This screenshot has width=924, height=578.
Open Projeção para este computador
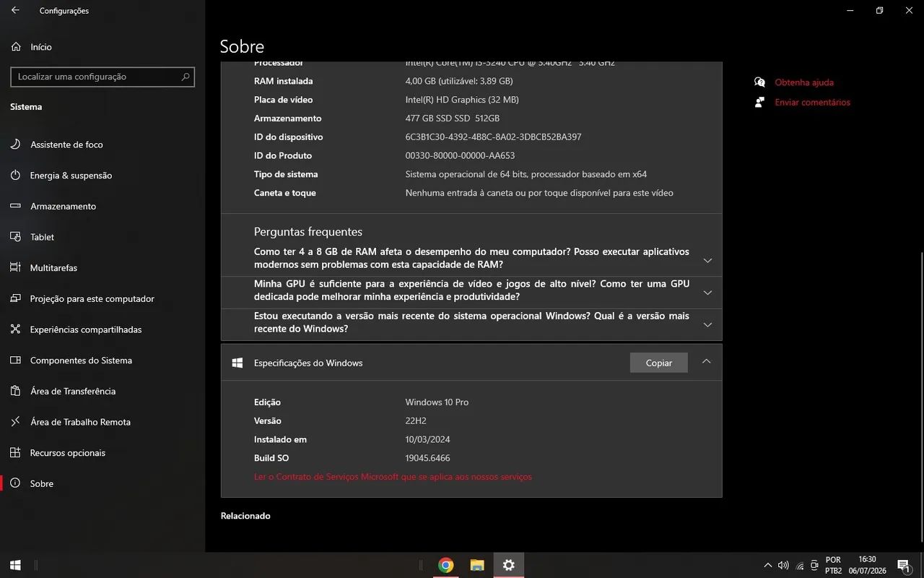92,299
